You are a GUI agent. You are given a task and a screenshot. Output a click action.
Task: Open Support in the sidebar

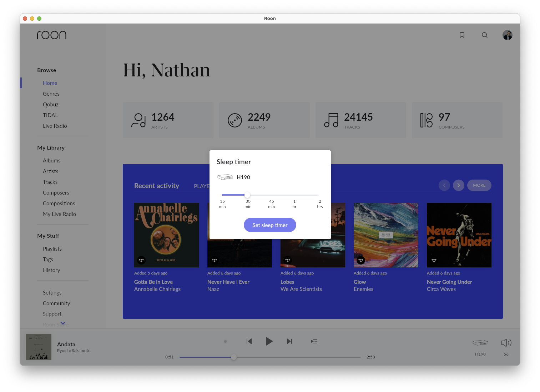52,314
